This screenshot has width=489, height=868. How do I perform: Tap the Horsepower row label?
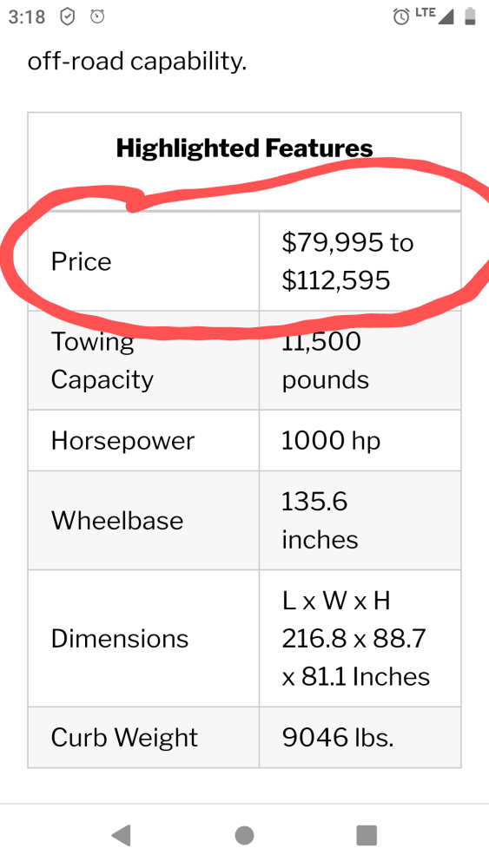point(123,441)
